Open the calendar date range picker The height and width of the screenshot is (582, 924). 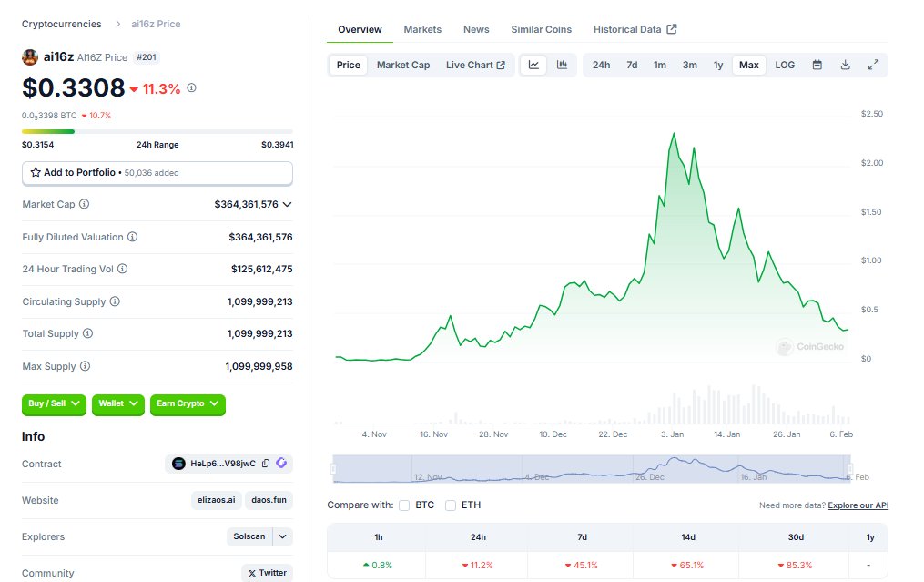pos(817,65)
